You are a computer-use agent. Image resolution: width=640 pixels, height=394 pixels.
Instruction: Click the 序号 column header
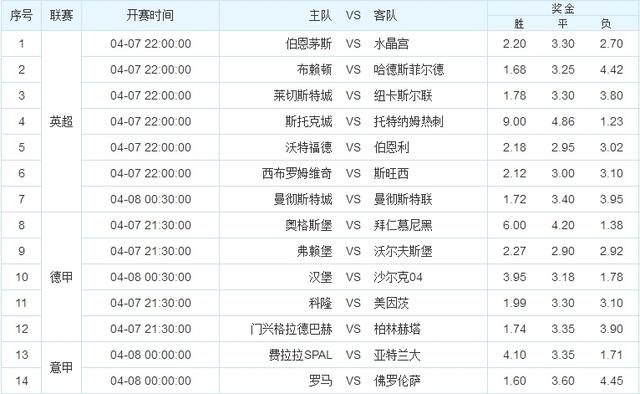(x=21, y=16)
